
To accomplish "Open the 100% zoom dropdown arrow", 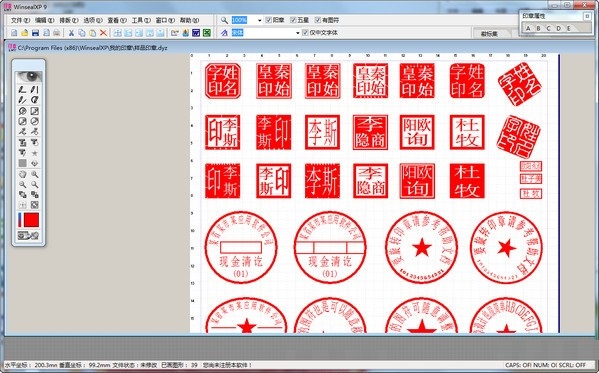I will click(x=259, y=20).
